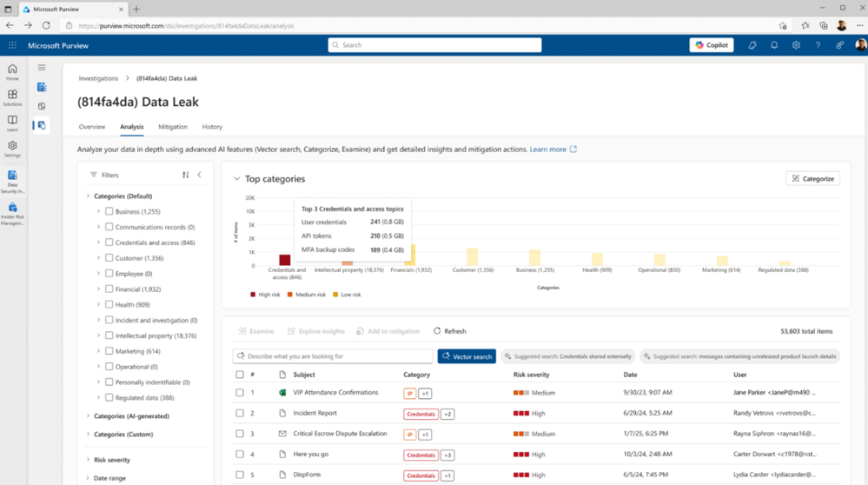Switch to the Mitigation tab
Image resolution: width=868 pixels, height=485 pixels.
173,127
